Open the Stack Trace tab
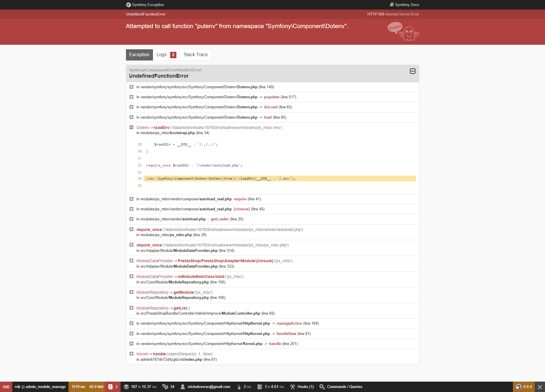Image resolution: width=545 pixels, height=392 pixels. (196, 55)
